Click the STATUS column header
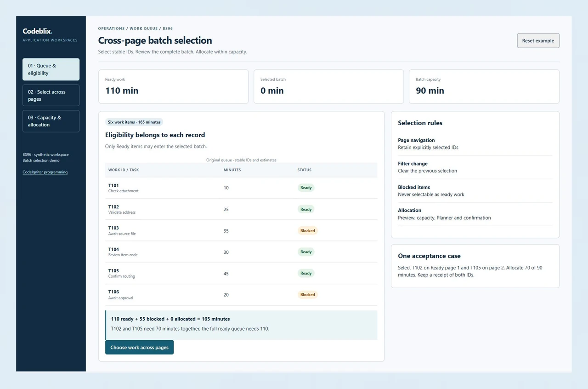 305,170
